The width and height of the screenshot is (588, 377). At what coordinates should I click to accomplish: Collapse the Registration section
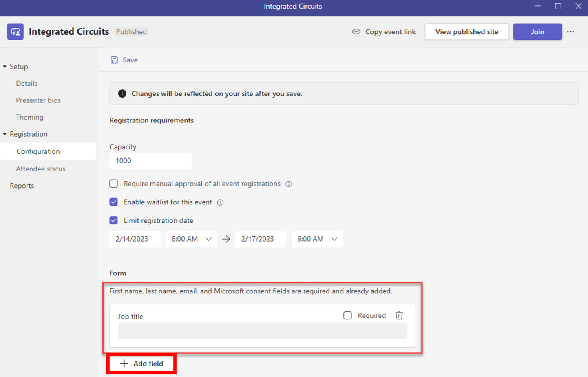5,134
